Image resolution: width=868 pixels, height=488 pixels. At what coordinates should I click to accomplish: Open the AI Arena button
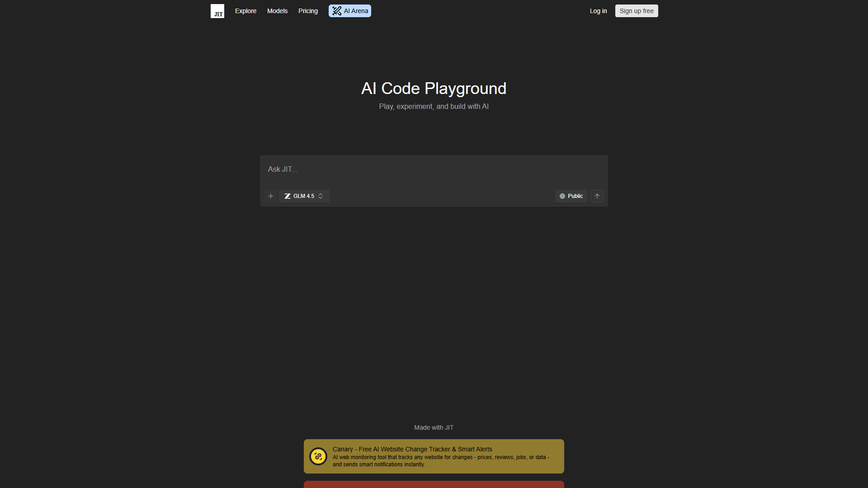pos(350,11)
